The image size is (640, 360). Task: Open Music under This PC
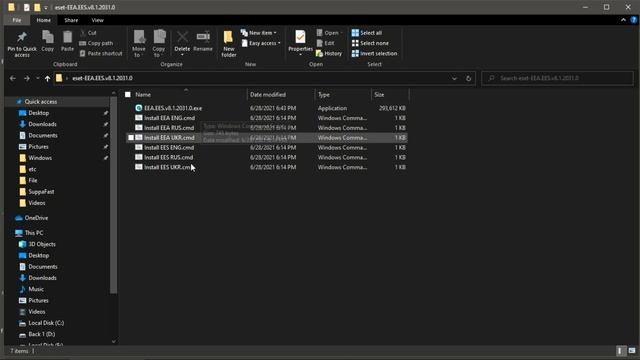36,289
